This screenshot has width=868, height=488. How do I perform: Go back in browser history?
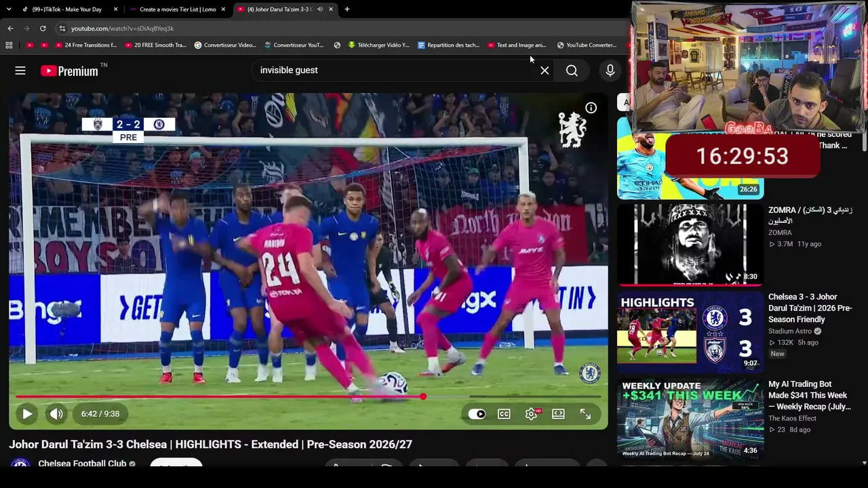click(x=10, y=28)
